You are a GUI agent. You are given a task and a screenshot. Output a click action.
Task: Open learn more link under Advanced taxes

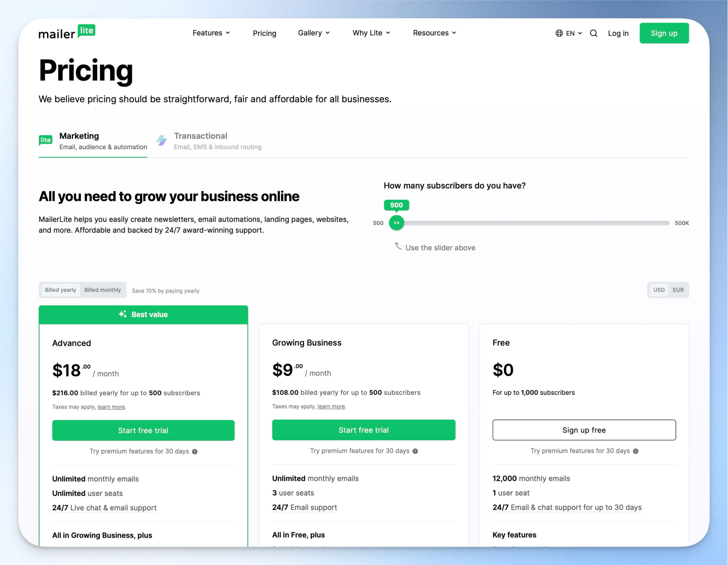tap(111, 407)
